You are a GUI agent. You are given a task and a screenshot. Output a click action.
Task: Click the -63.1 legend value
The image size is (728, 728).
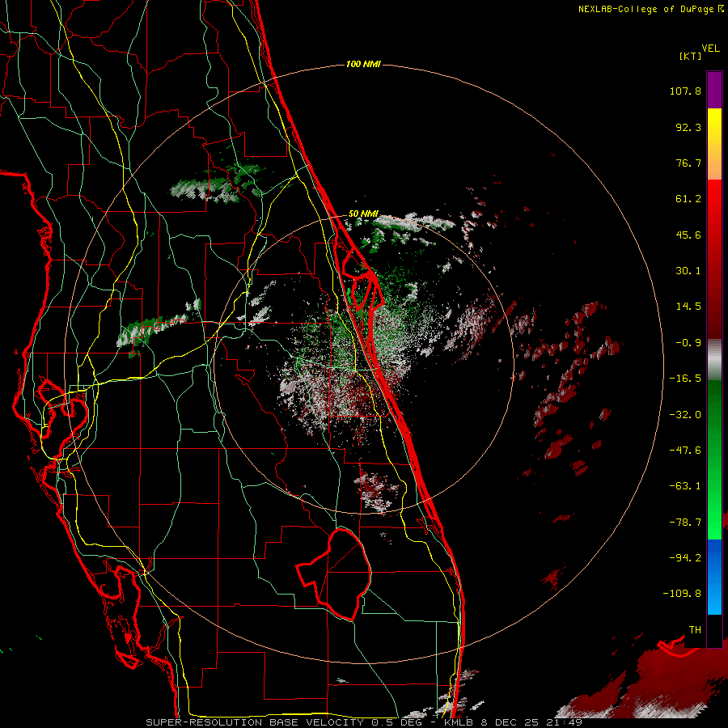pyautogui.click(x=685, y=486)
